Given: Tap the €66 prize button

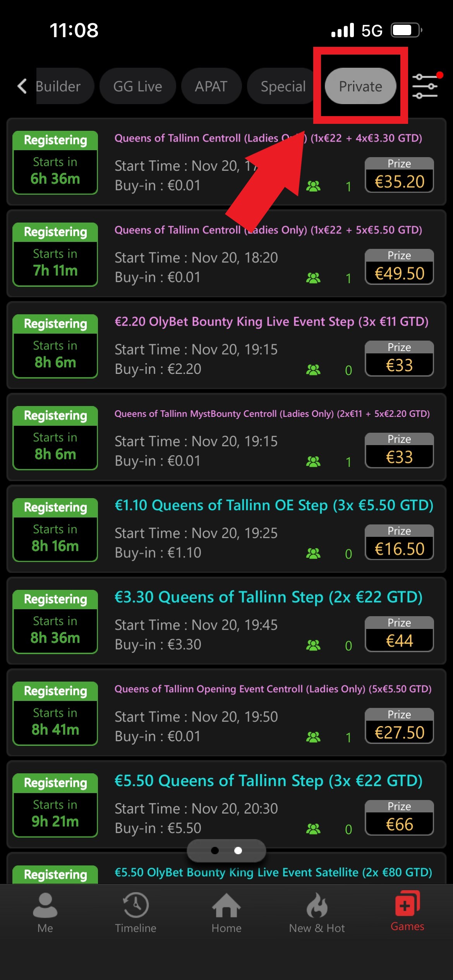Looking at the screenshot, I should [x=399, y=817].
